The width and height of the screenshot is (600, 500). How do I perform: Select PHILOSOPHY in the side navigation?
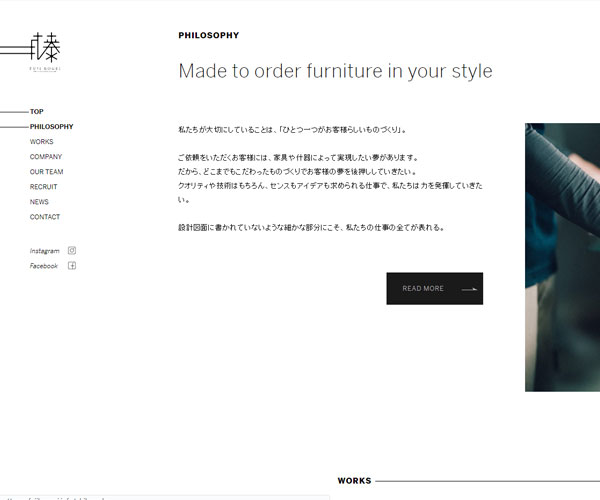(51, 127)
